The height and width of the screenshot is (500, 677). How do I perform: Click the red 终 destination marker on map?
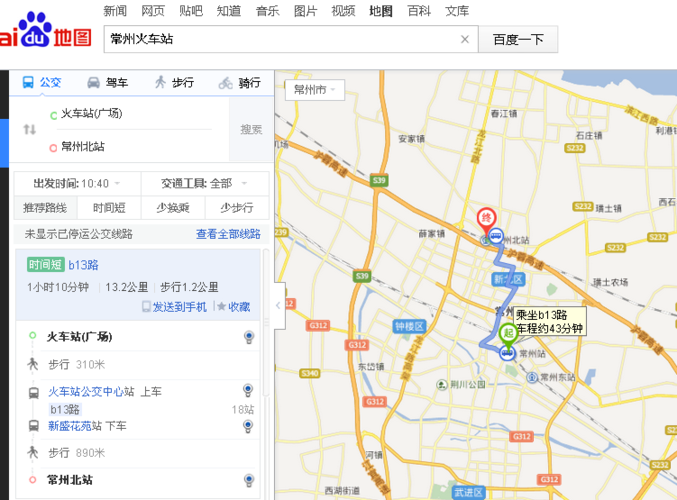tap(487, 221)
